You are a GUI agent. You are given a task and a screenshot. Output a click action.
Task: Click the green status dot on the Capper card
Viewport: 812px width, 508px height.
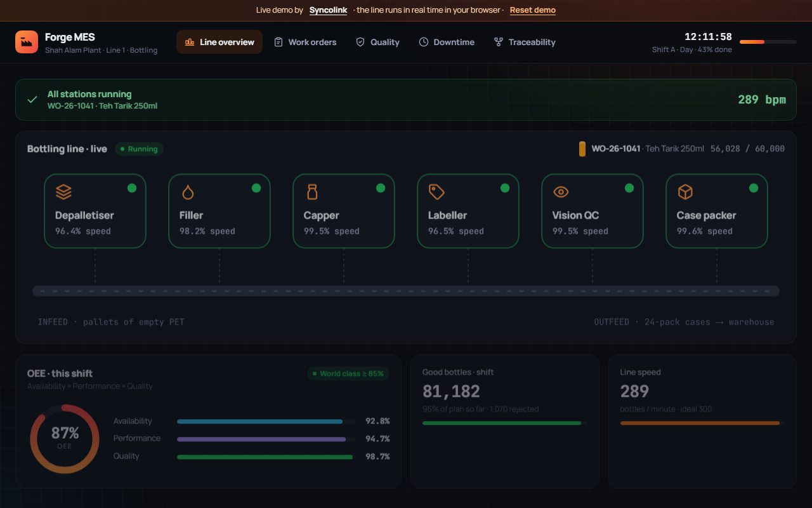point(381,188)
